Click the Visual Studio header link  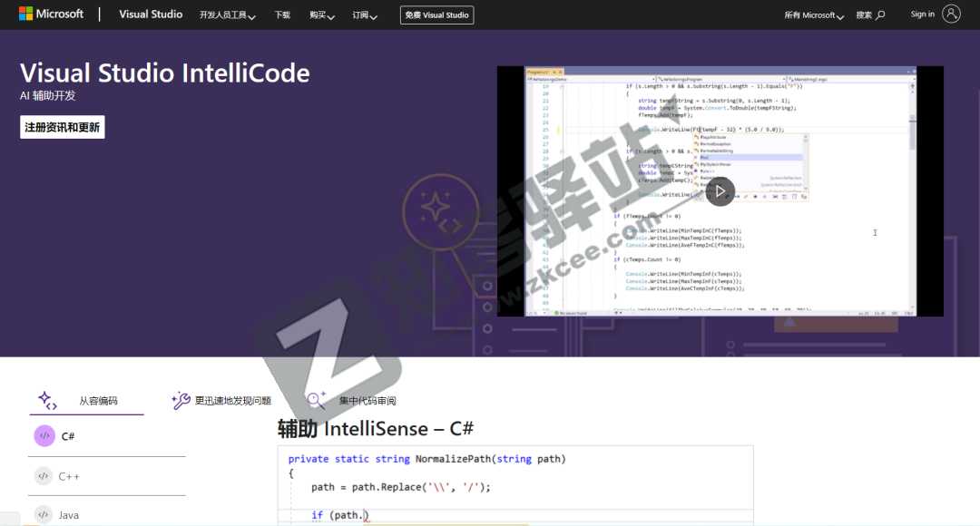(151, 15)
